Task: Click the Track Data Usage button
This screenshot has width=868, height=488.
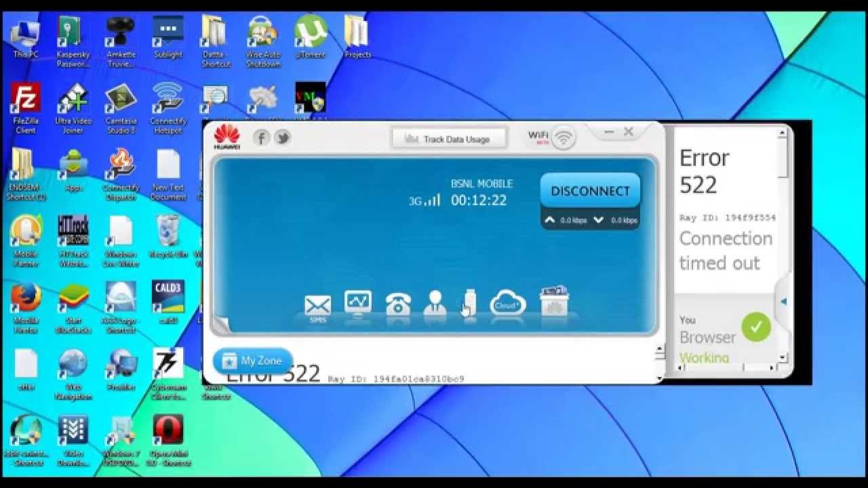Action: tap(449, 139)
